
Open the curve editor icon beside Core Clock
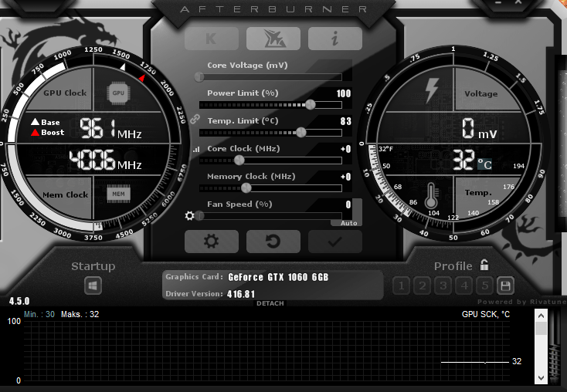pos(196,149)
